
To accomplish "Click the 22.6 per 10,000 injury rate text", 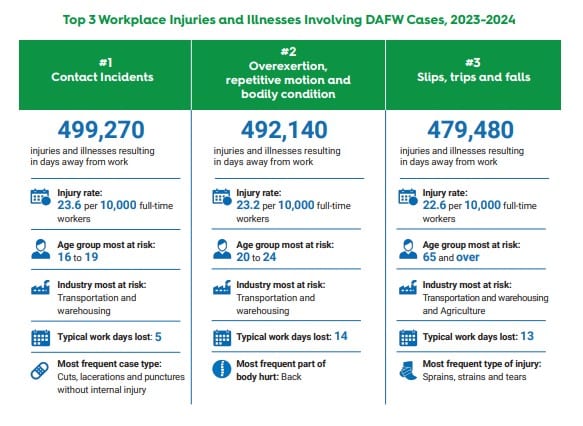I will pos(480,211).
